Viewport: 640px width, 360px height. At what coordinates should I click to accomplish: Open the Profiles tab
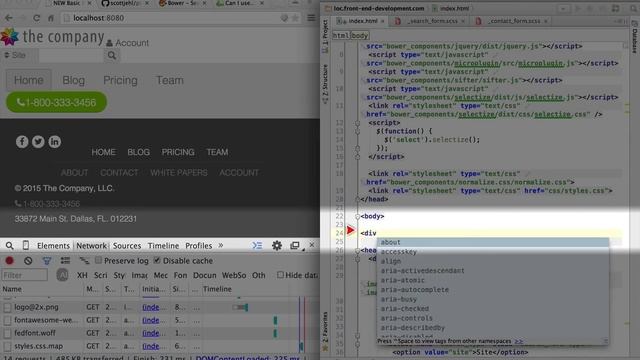pos(199,246)
